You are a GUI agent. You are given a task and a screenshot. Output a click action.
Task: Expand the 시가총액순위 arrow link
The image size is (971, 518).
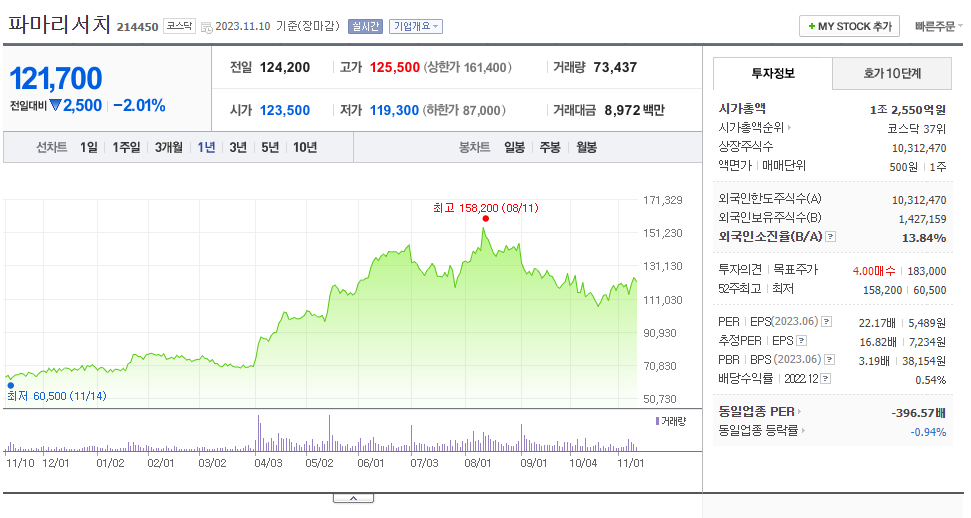[789, 128]
